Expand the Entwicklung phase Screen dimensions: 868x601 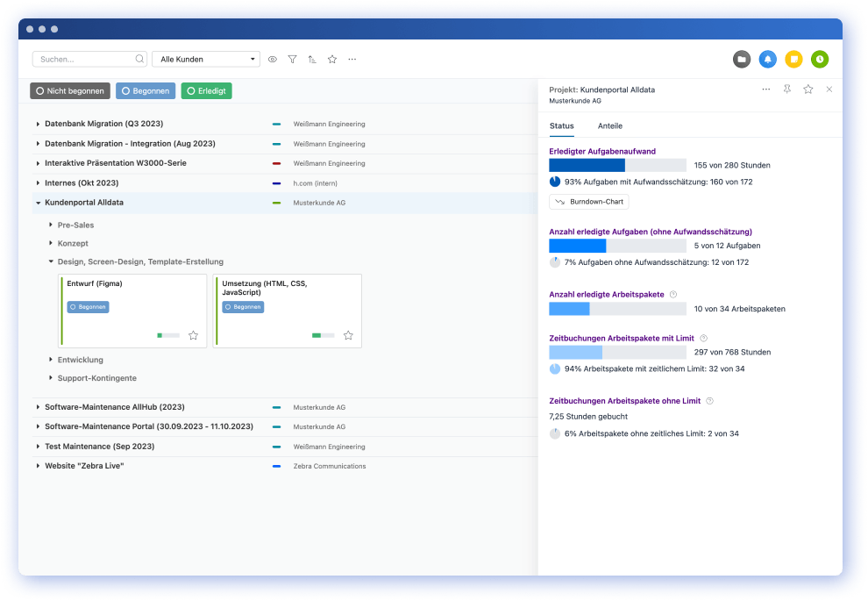(x=50, y=360)
